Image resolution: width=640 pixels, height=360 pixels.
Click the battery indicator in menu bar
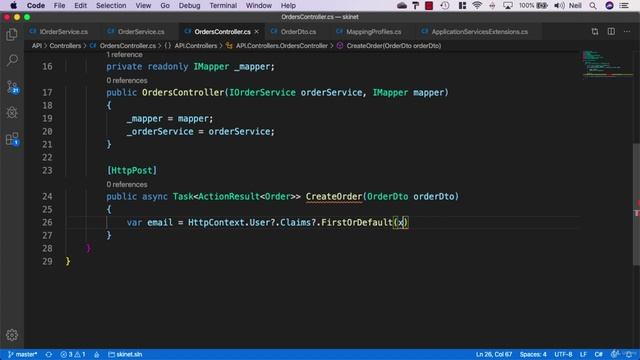[x=533, y=6]
